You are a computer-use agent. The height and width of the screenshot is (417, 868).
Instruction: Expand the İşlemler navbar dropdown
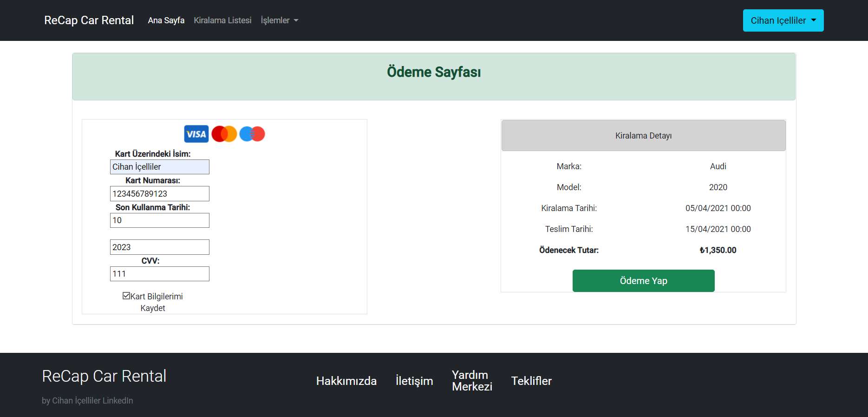279,20
